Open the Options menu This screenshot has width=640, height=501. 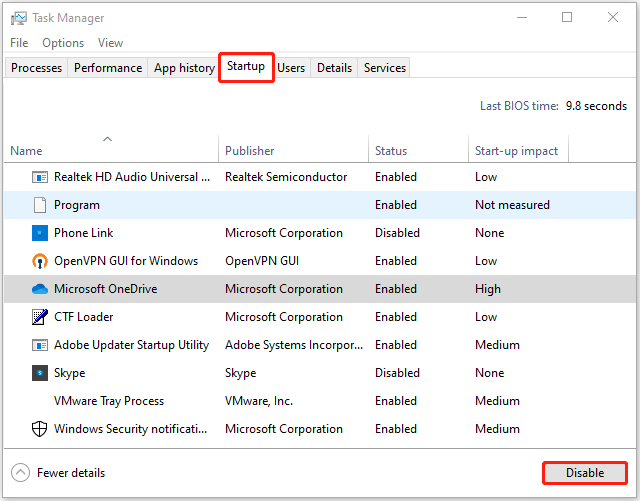(63, 43)
